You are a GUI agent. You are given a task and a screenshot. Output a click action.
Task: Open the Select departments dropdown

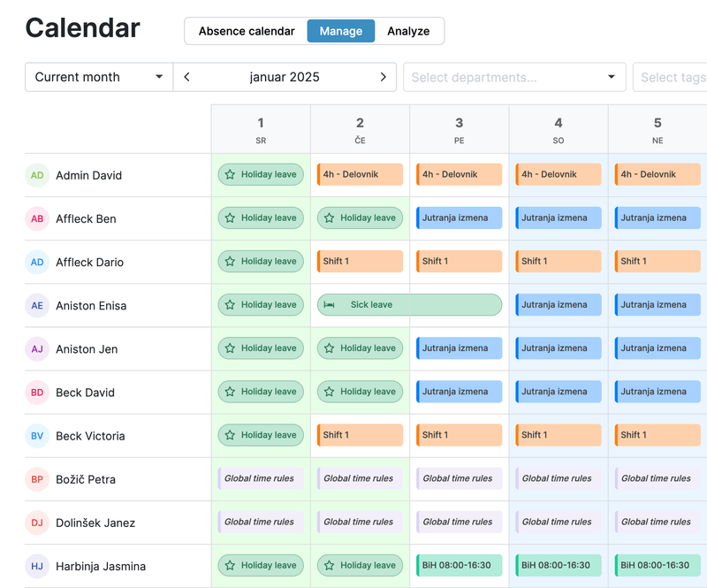tap(514, 77)
